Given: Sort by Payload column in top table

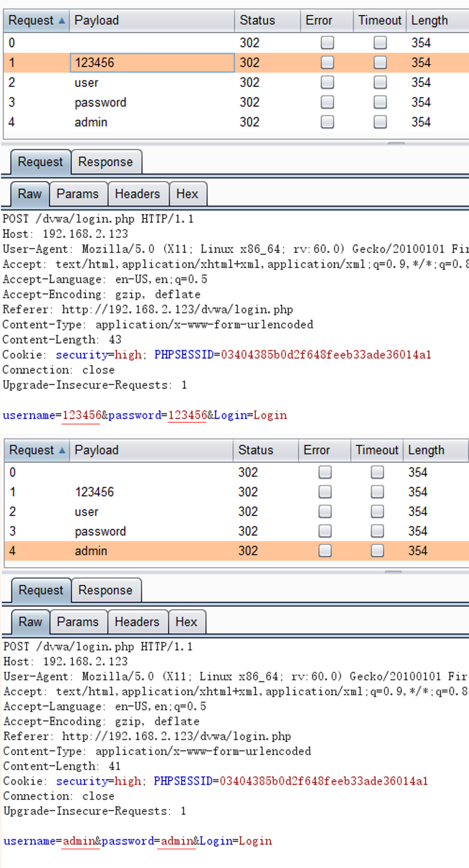Looking at the screenshot, I should (x=151, y=21).
